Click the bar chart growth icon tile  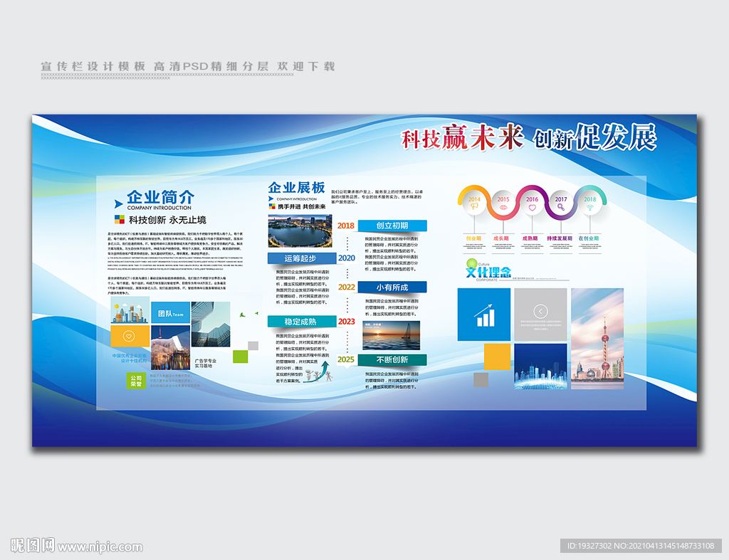[484, 315]
